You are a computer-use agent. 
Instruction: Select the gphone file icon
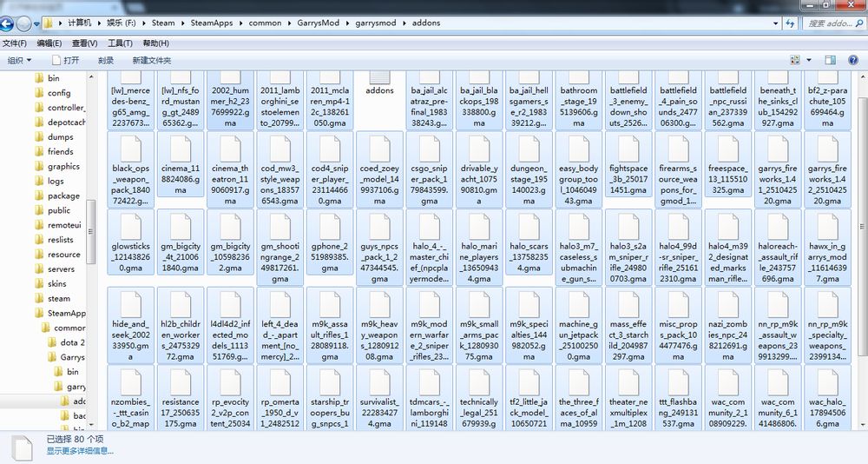(330, 226)
